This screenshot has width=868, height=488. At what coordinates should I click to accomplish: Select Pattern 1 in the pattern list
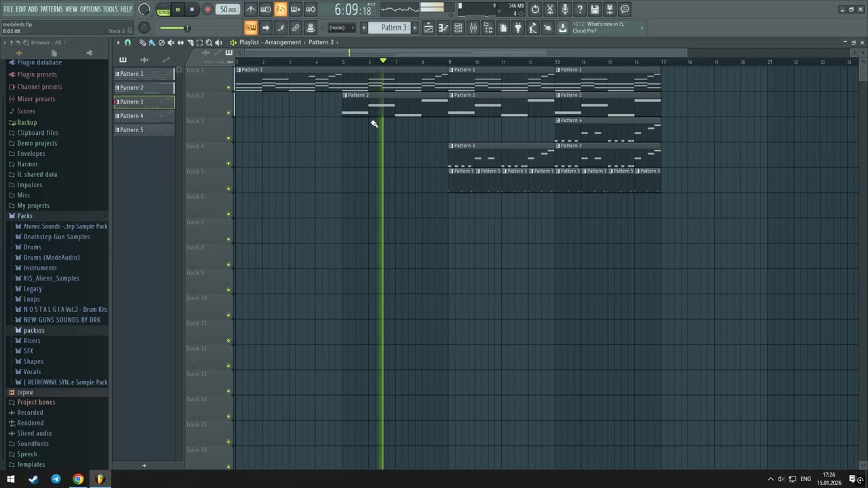click(x=144, y=74)
